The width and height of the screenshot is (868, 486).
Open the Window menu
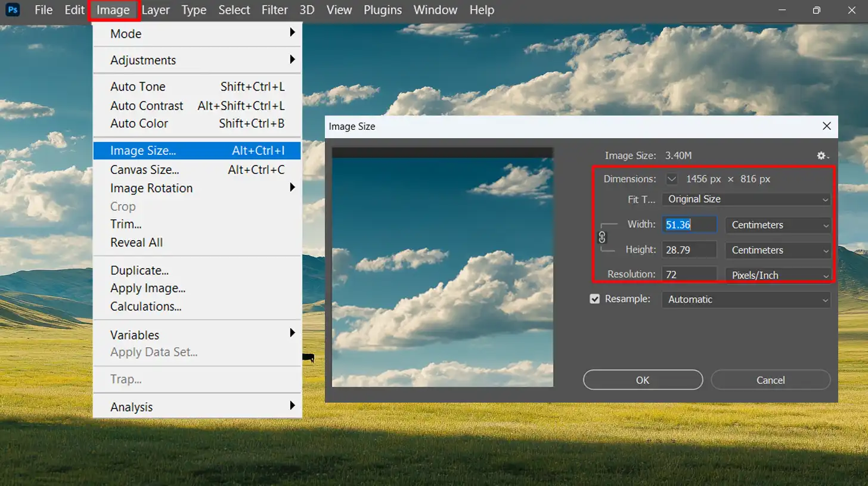pyautogui.click(x=436, y=10)
